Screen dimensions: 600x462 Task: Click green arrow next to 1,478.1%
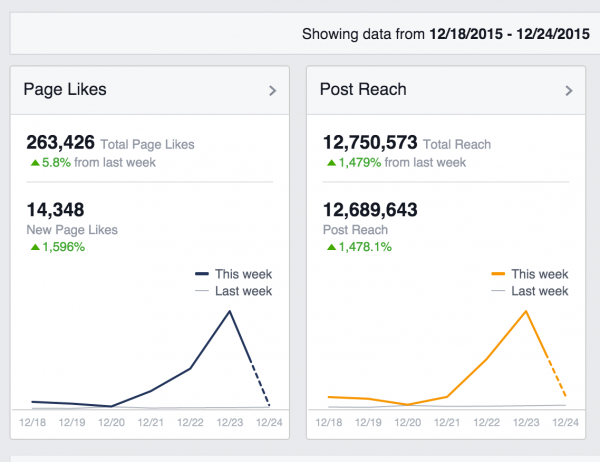coord(332,247)
